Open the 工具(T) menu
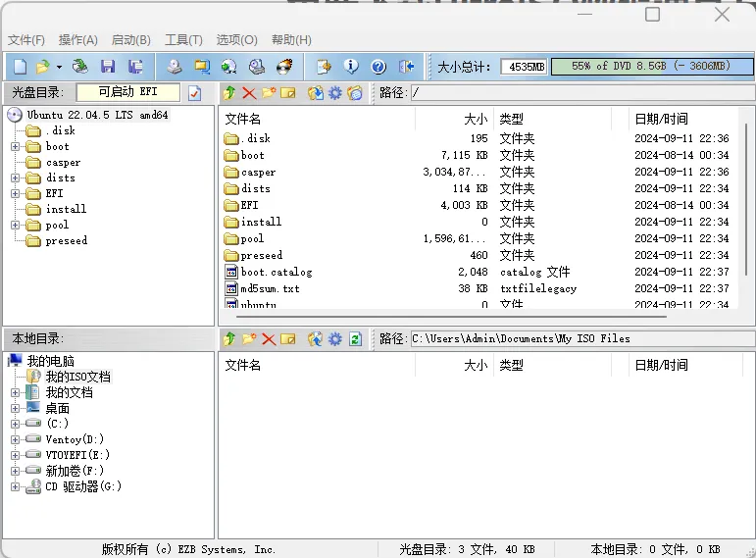The width and height of the screenshot is (756, 558). coord(183,40)
